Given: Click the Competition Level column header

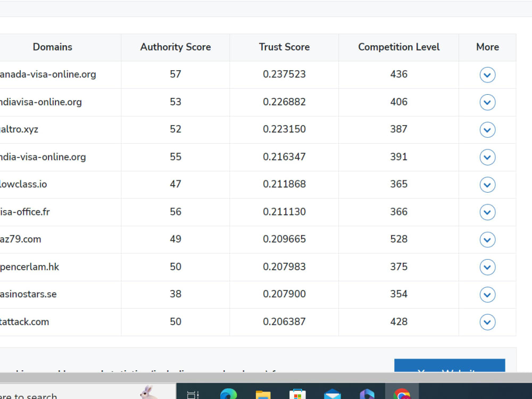Looking at the screenshot, I should (x=398, y=47).
